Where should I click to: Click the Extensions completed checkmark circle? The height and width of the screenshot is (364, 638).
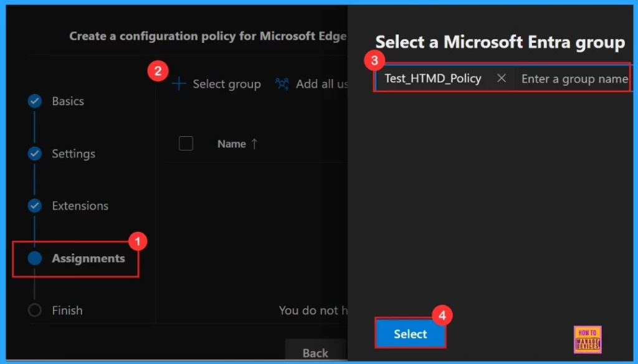point(35,205)
